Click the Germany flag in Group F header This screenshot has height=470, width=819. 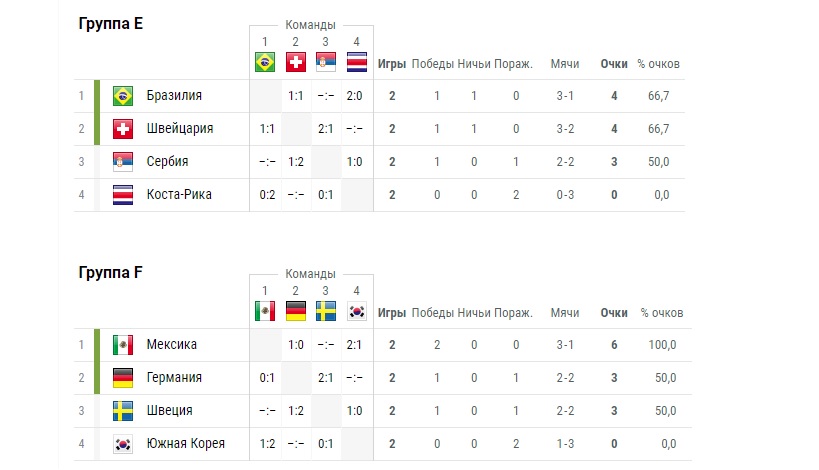[x=296, y=311]
